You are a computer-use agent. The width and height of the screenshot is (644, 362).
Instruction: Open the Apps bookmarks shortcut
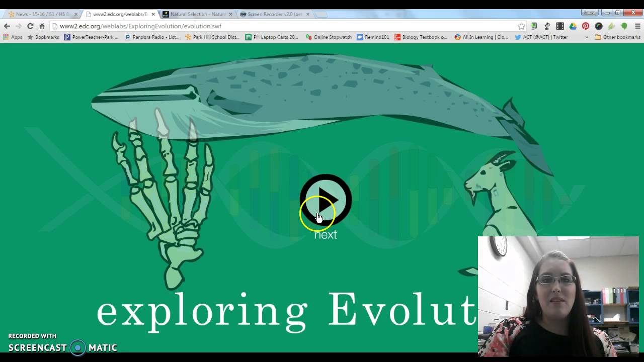tap(13, 37)
